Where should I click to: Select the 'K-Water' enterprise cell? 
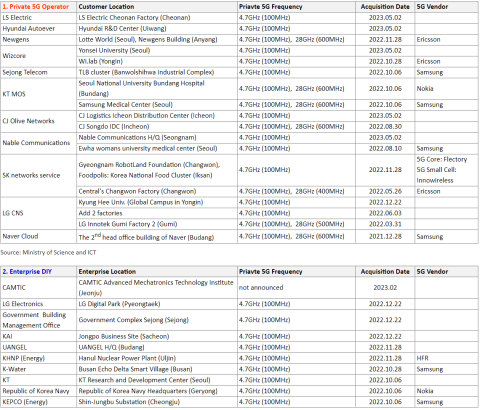point(39,369)
